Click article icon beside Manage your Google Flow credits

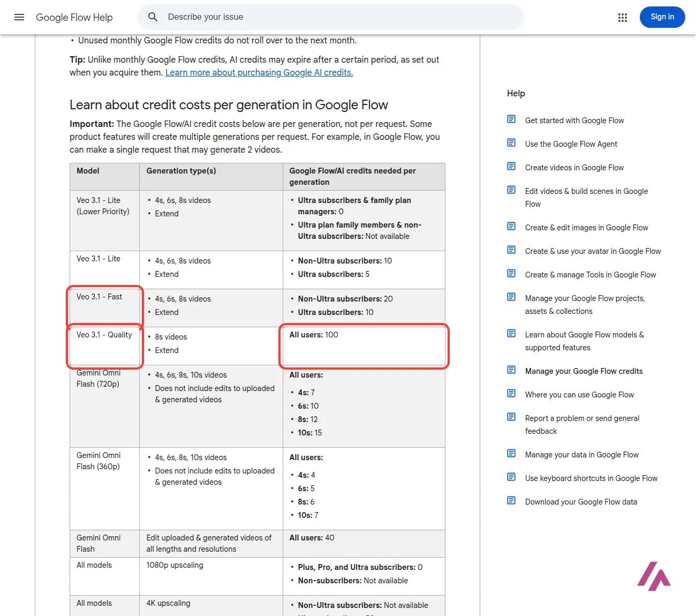[x=511, y=370]
